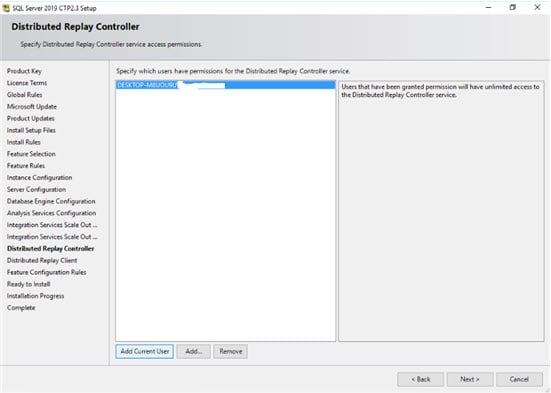Screen dimensions: 551x393
Task: Minimize the SQL Server Setup window
Action: pyautogui.click(x=488, y=7)
